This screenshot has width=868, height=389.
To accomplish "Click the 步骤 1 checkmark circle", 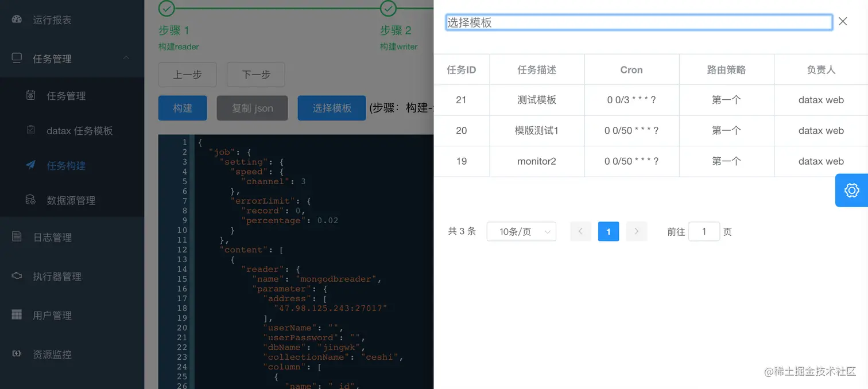I will click(x=166, y=8).
